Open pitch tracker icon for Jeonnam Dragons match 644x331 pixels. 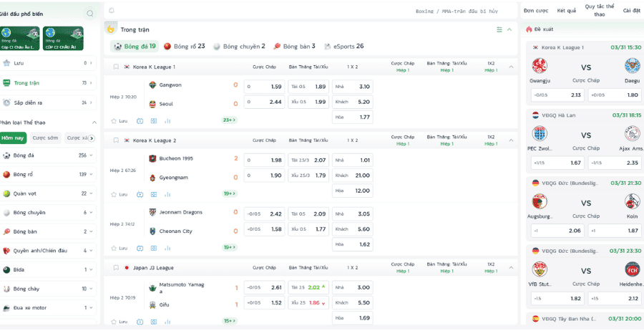pyautogui.click(x=154, y=249)
